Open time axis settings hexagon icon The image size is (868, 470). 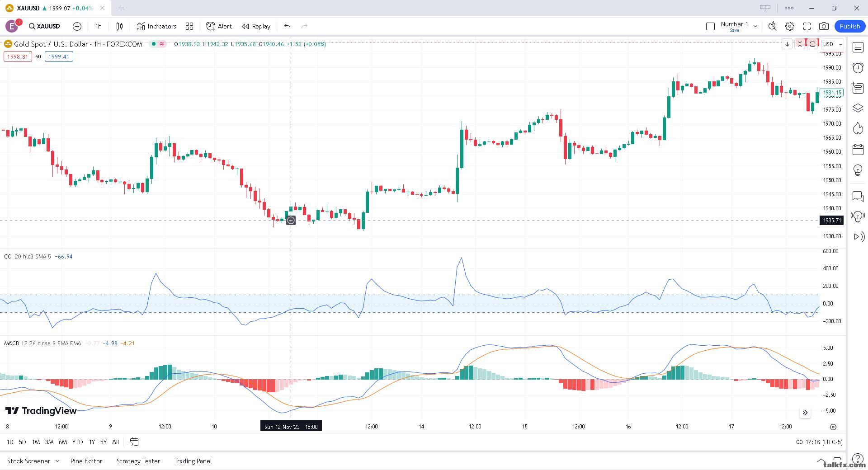(833, 427)
